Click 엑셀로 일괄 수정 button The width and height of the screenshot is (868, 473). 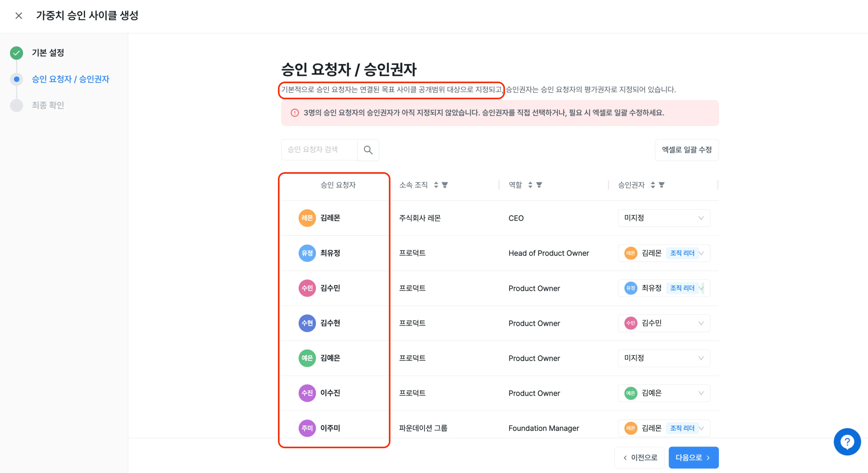click(x=687, y=150)
